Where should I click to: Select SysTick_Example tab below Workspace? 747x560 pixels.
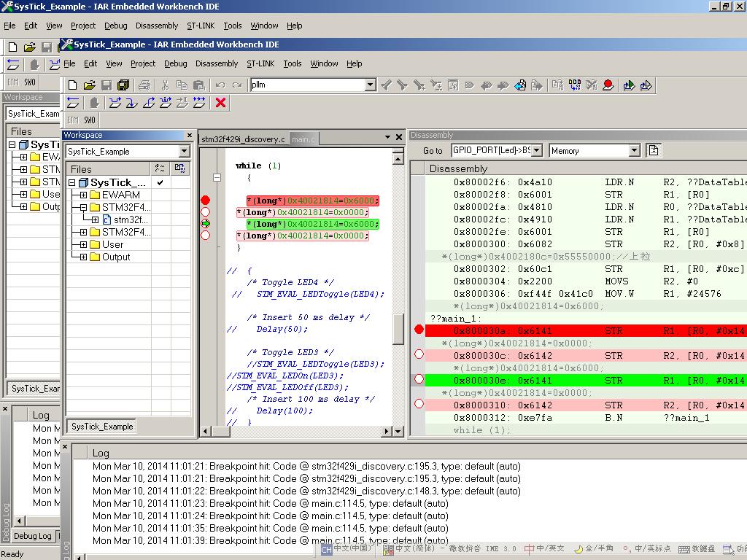click(x=102, y=426)
